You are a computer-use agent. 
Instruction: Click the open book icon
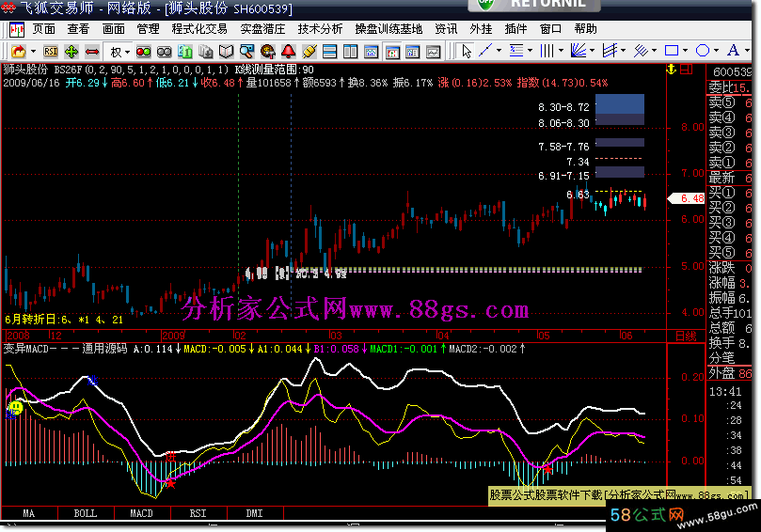226,51
